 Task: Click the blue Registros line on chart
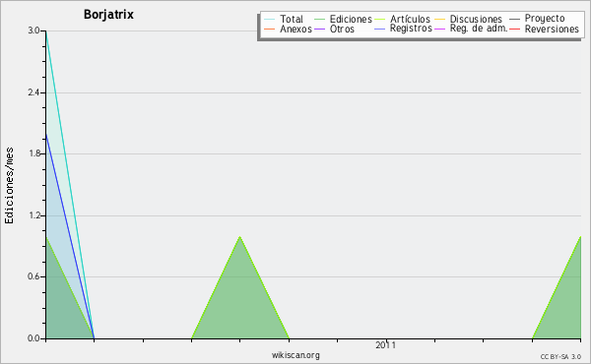(x=70, y=236)
